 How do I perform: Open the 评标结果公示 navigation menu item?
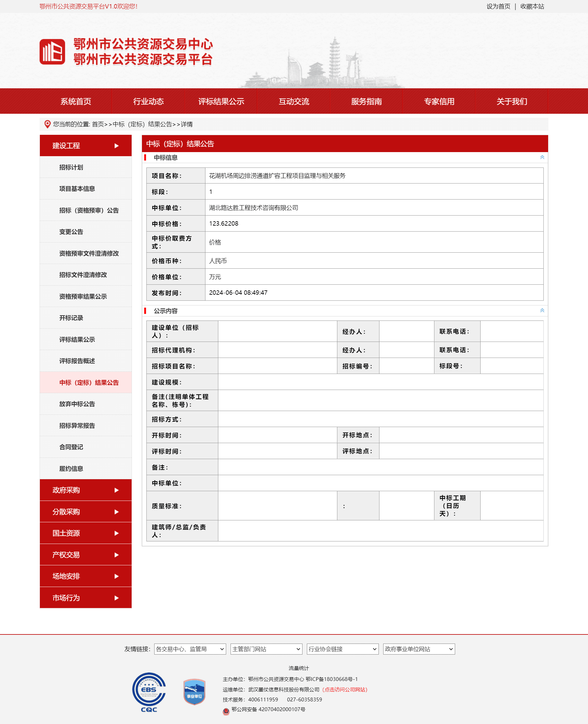click(221, 101)
